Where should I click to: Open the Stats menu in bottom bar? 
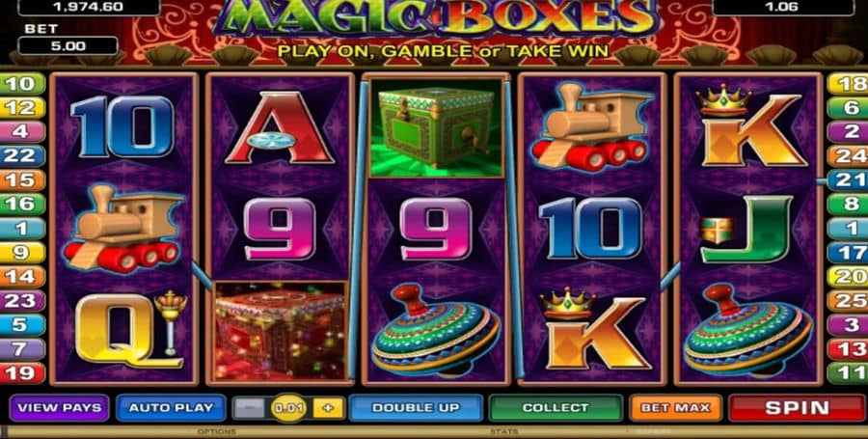coord(504,432)
